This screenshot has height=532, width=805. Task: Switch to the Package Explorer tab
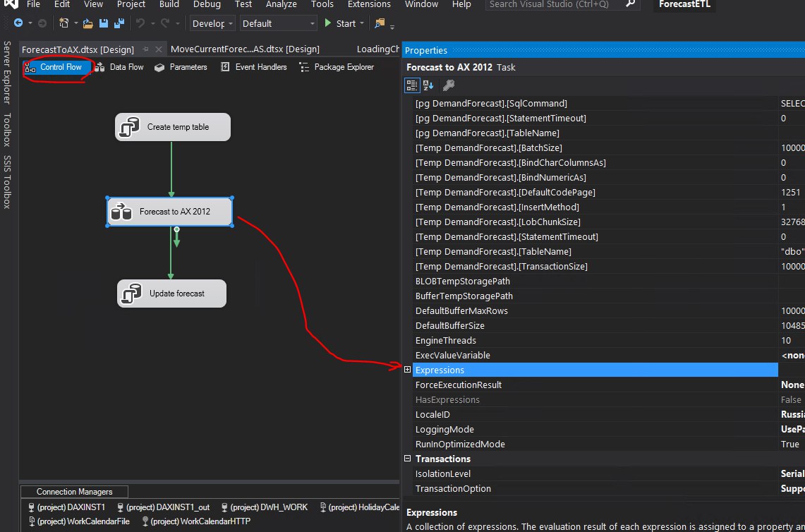(337, 67)
